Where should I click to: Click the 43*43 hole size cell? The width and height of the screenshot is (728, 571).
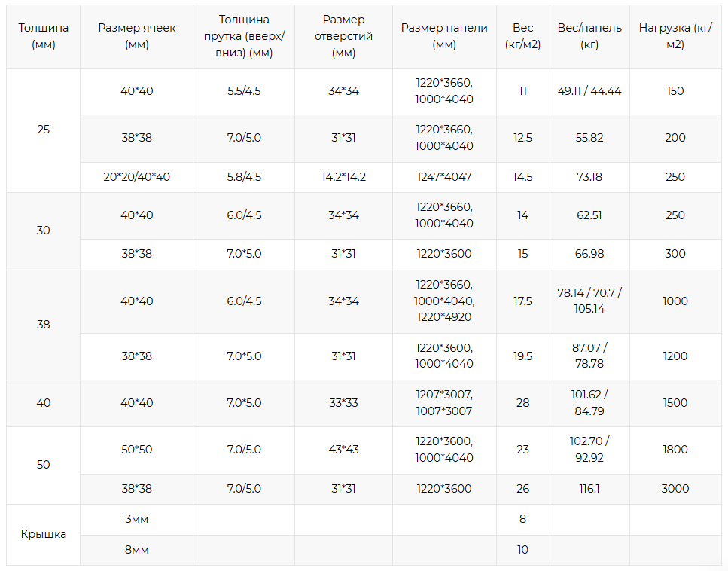[x=343, y=450]
